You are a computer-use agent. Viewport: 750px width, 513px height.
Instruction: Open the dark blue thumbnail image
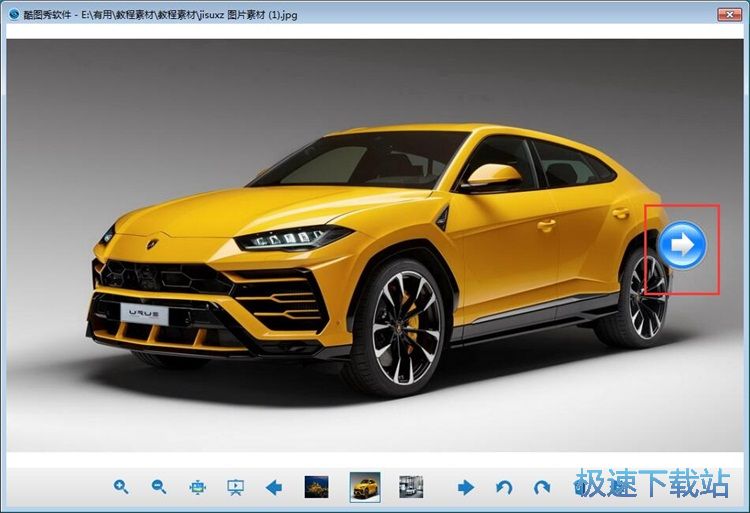pyautogui.click(x=318, y=487)
